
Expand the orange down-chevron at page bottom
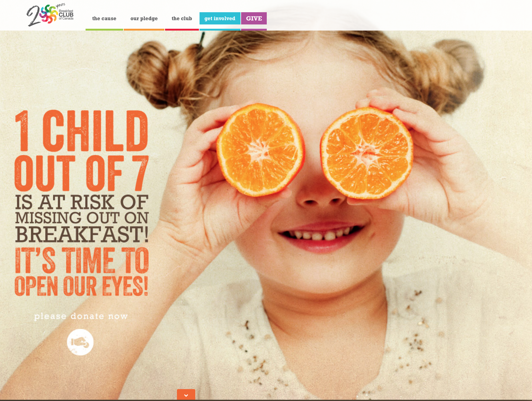click(186, 395)
